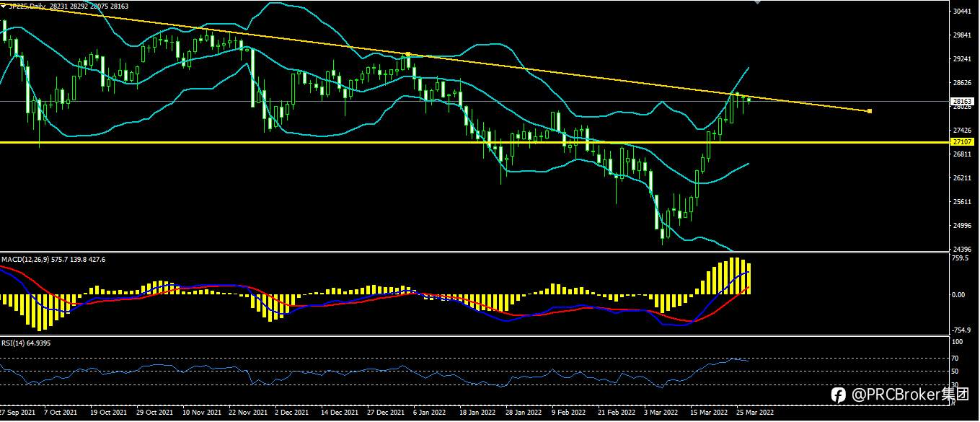
Task: Click the 30441 price axis label
Action: 961,12
